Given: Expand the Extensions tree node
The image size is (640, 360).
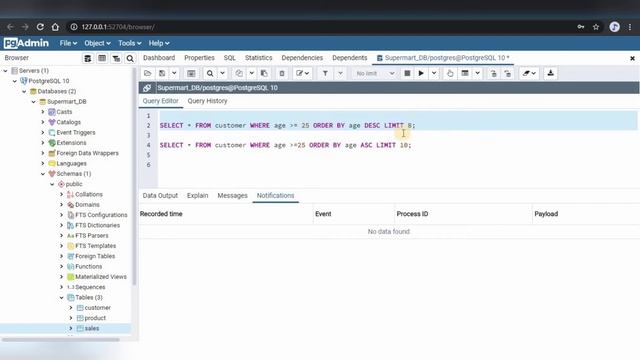Looking at the screenshot, I should coord(43,143).
